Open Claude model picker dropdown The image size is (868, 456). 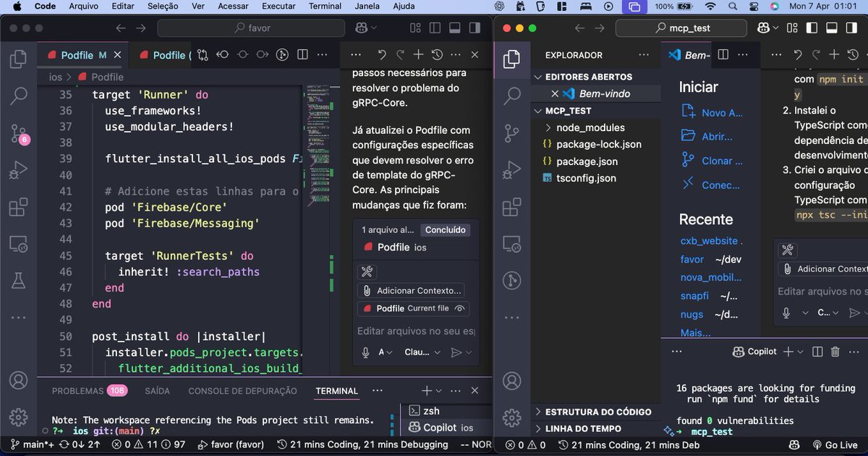coord(422,352)
